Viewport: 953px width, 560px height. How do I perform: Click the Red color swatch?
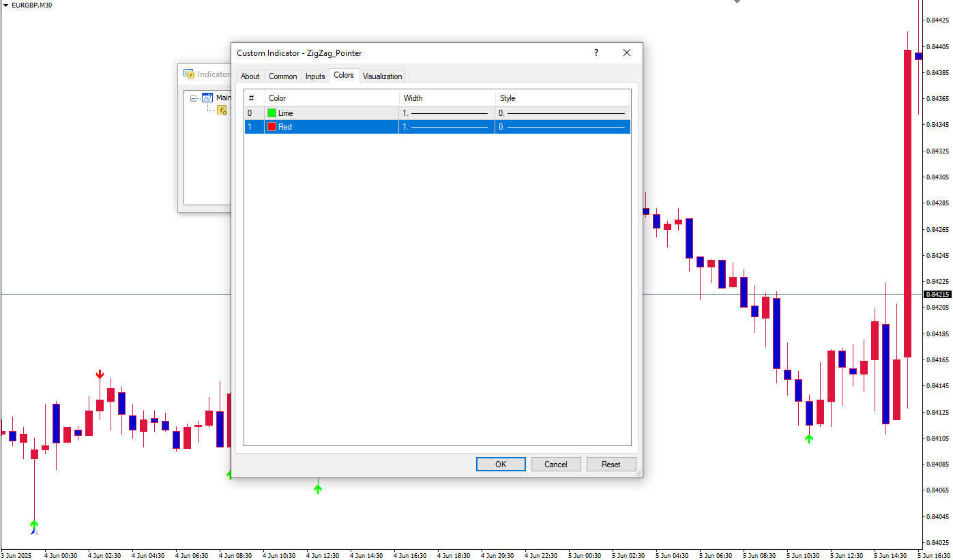[x=272, y=127]
